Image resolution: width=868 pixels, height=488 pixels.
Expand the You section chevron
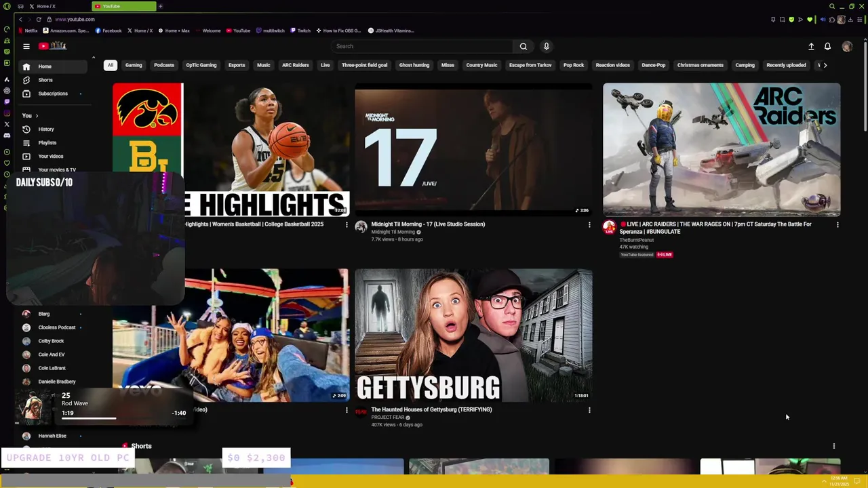click(37, 116)
